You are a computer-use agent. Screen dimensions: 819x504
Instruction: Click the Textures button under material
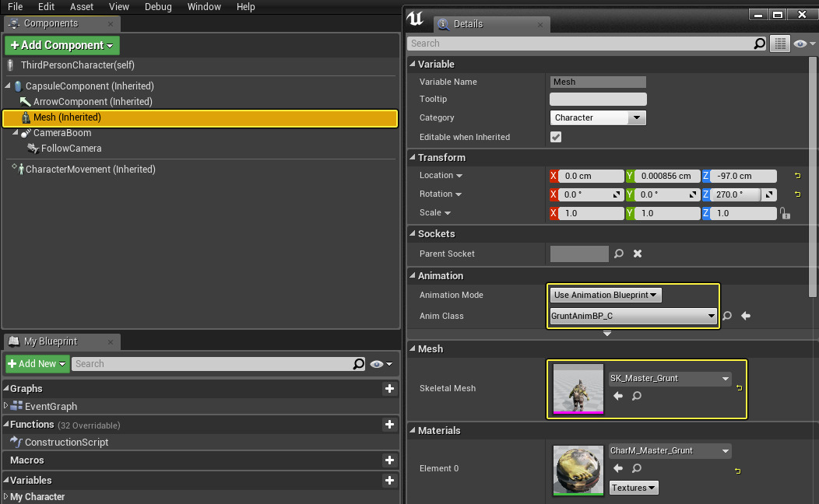point(634,488)
